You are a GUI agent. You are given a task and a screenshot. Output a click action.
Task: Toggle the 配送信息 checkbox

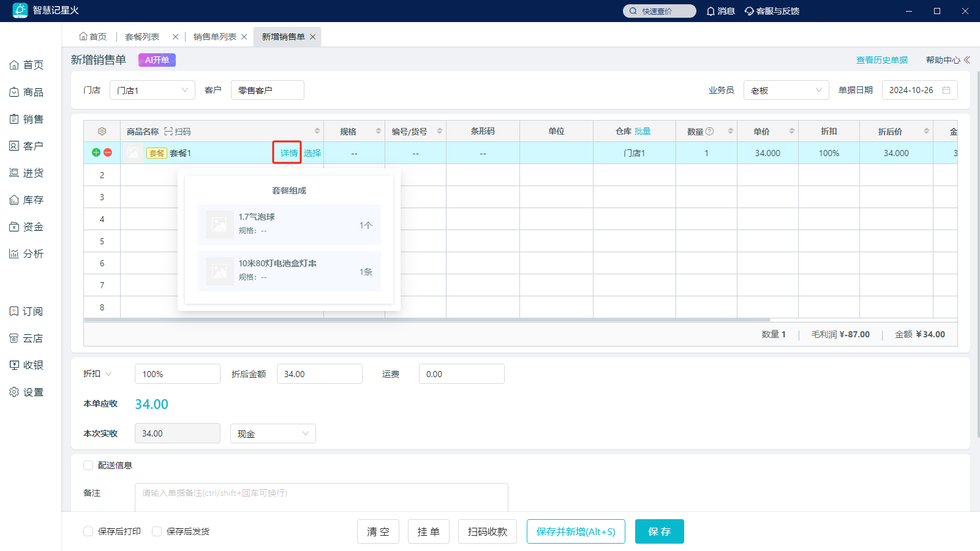88,465
